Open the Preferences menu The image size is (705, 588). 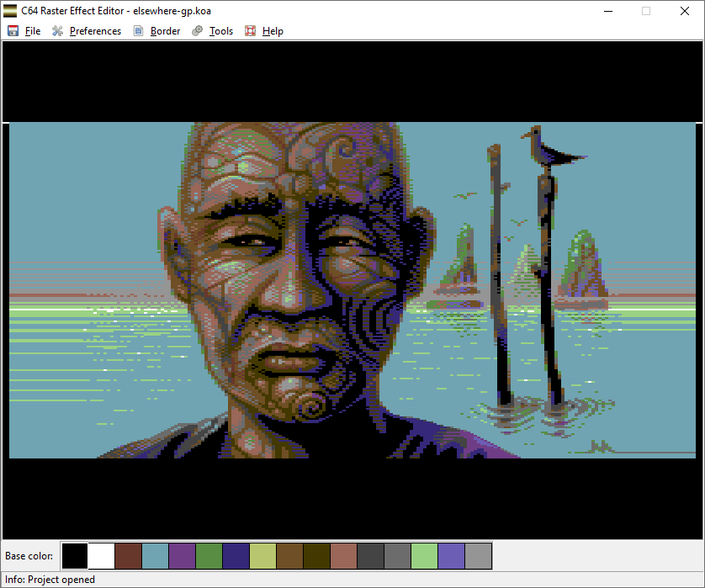click(95, 31)
